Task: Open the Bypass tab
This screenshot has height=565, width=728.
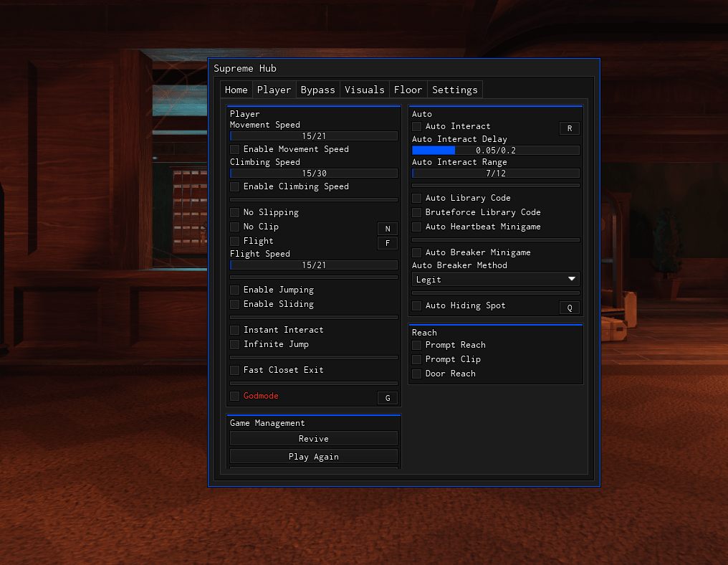Action: (x=317, y=90)
